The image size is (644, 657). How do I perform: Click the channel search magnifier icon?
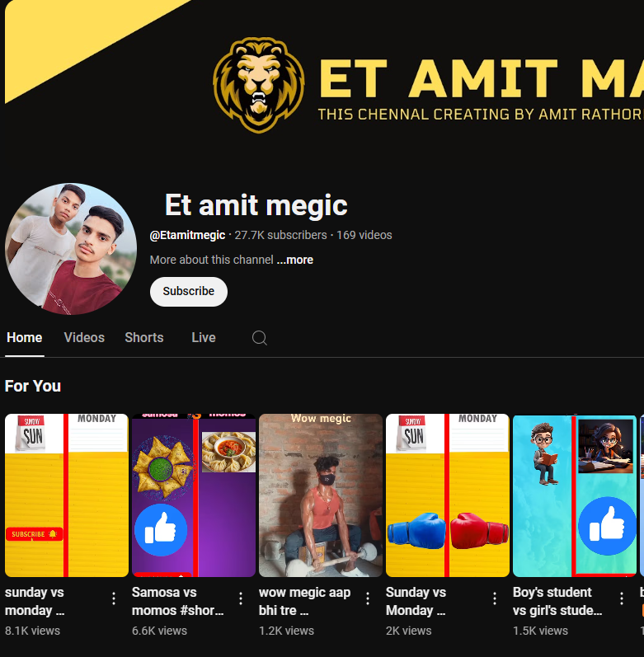pos(260,338)
